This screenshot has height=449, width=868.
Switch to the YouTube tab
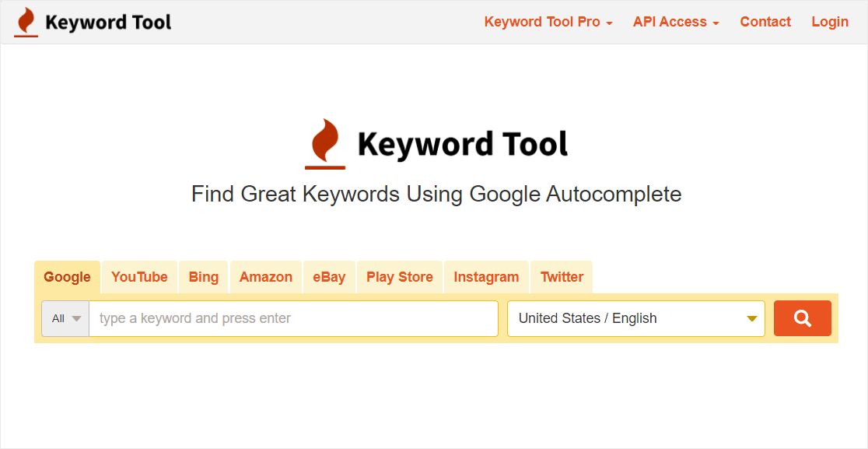point(139,277)
